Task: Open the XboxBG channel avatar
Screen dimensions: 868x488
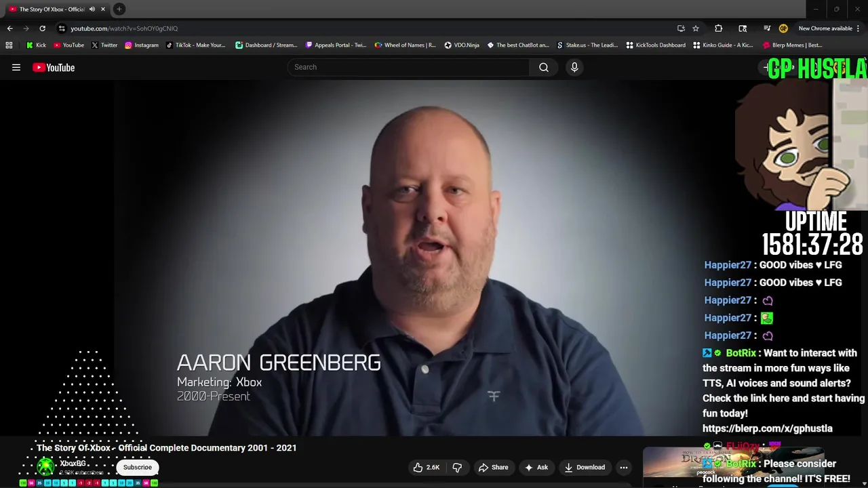Action: [x=45, y=466]
